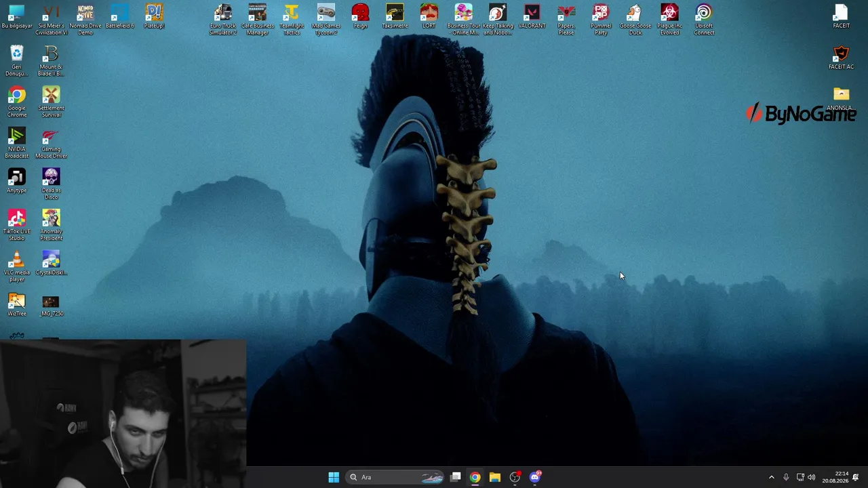The width and height of the screenshot is (868, 488).
Task: Select the Papers, Please shortcut
Action: (x=566, y=20)
